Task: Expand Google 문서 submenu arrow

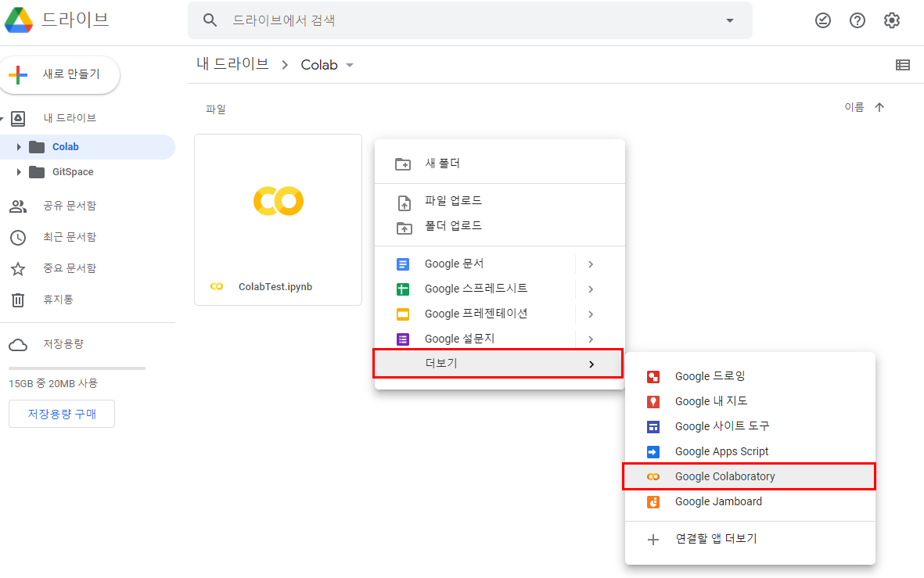Action: point(591,264)
